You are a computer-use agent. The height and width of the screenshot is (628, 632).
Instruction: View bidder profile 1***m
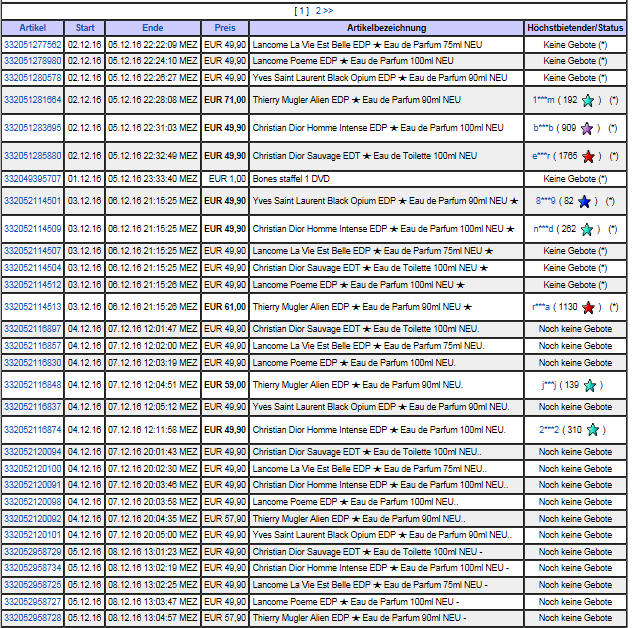543,100
